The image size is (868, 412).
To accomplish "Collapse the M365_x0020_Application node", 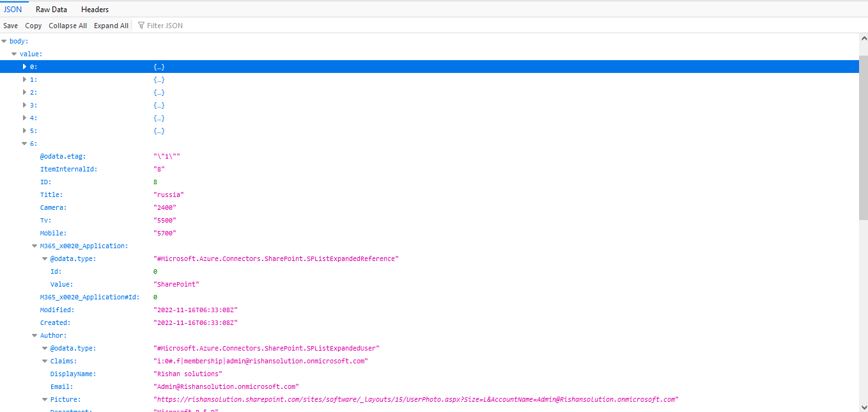I will 35,246.
